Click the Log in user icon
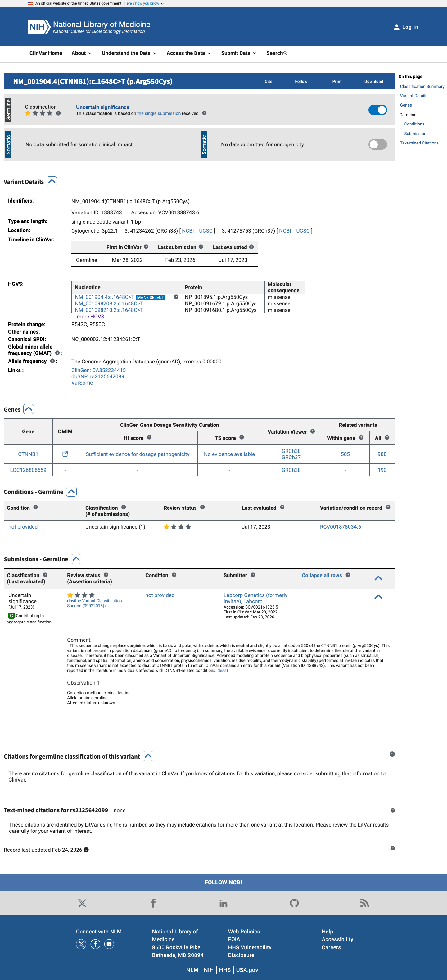This screenshot has width=447, height=980. click(x=396, y=27)
